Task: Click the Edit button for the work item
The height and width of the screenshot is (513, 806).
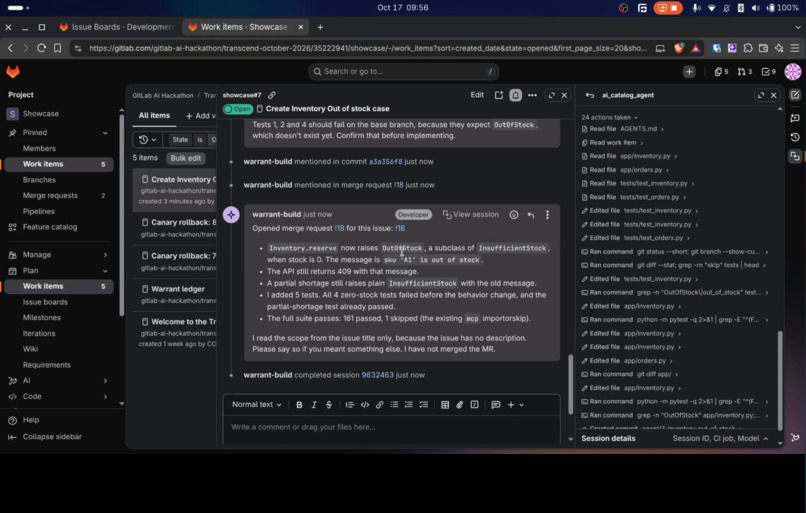Action: click(x=477, y=95)
